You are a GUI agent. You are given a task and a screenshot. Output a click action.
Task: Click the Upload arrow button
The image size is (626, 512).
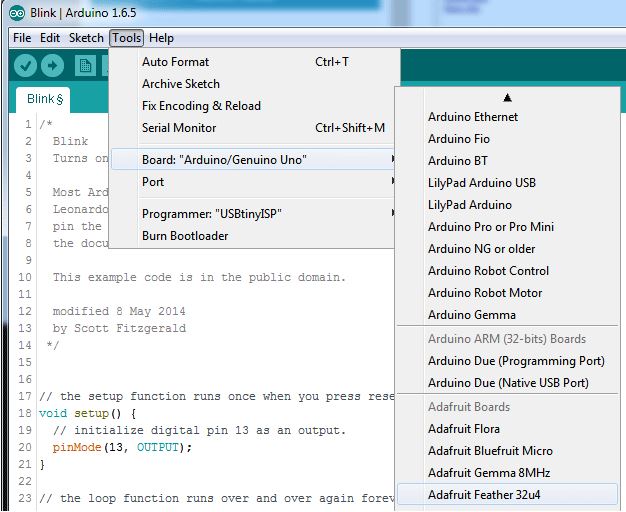(52, 66)
